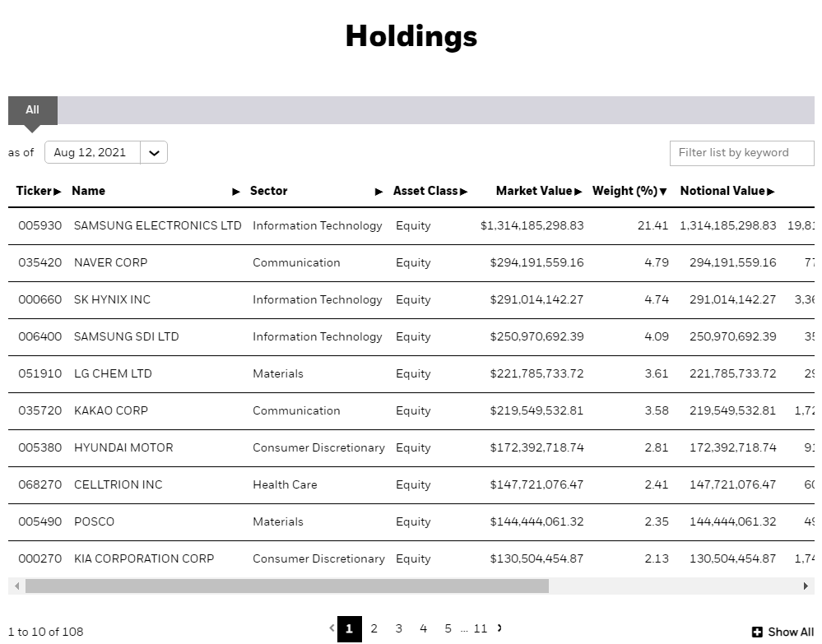Click the 3.61 weight value

click(x=657, y=373)
